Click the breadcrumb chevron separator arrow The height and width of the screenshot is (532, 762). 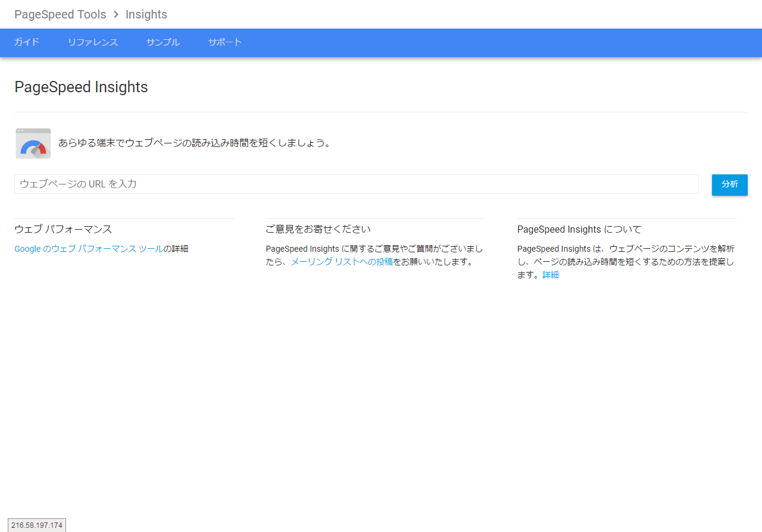coord(116,14)
